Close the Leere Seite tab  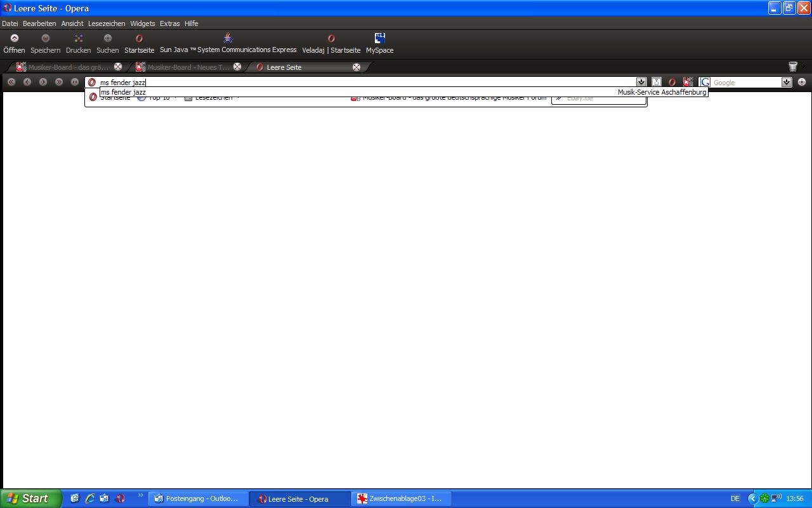pos(357,67)
